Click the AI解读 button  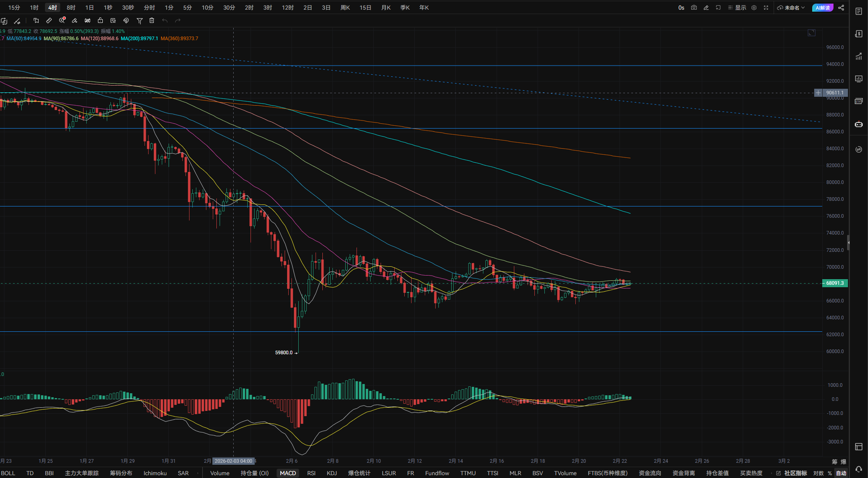pyautogui.click(x=823, y=8)
